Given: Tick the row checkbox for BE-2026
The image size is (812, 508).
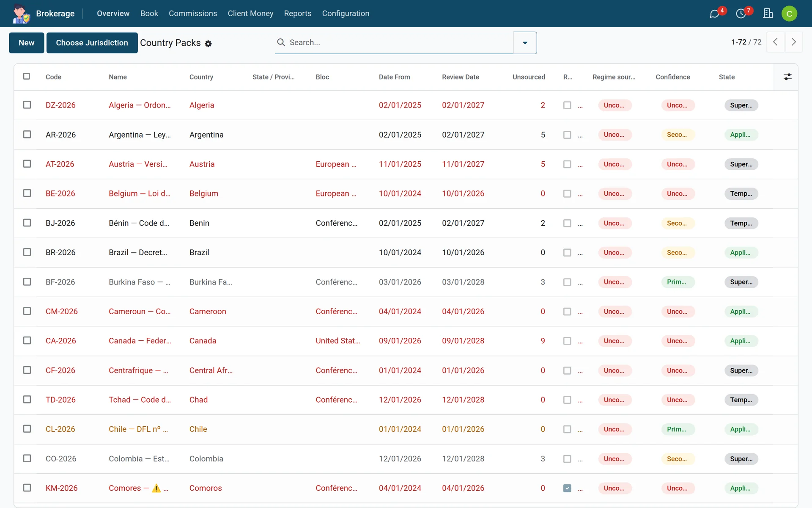Looking at the screenshot, I should 27,193.
